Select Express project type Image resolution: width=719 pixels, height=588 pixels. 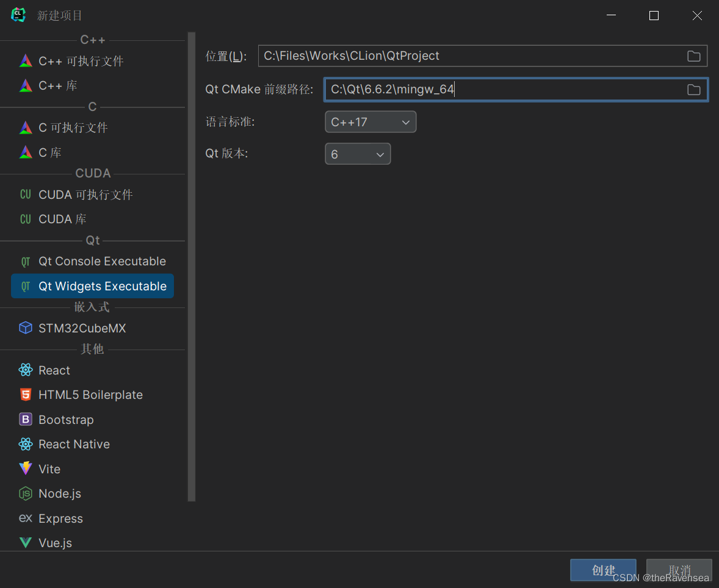[92, 518]
